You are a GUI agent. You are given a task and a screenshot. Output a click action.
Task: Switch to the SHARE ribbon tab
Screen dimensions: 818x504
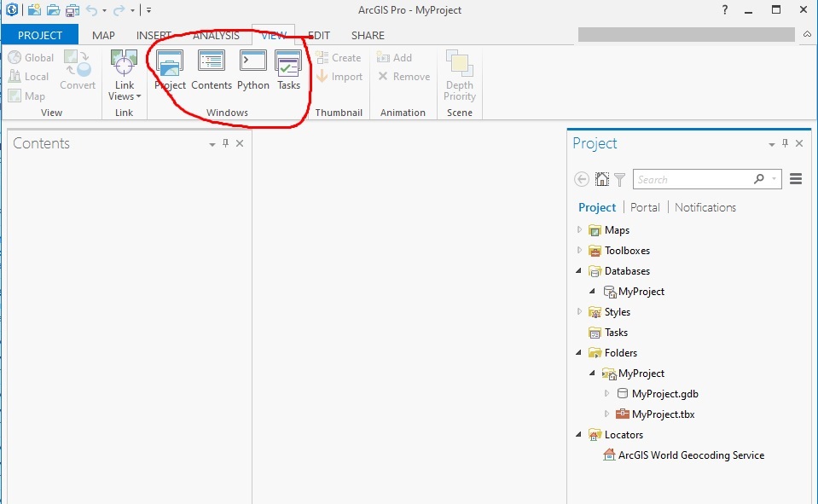368,35
